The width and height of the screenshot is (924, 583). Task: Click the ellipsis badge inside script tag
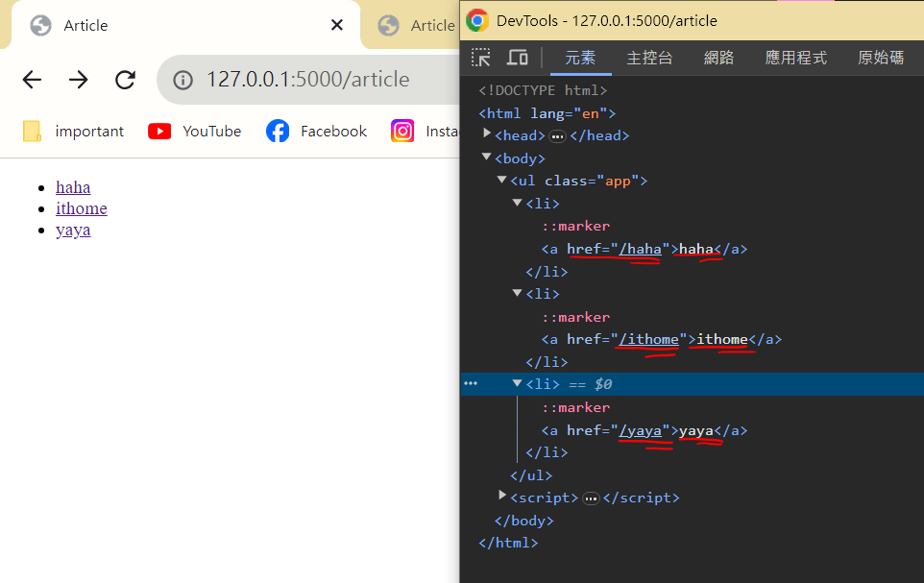(591, 499)
